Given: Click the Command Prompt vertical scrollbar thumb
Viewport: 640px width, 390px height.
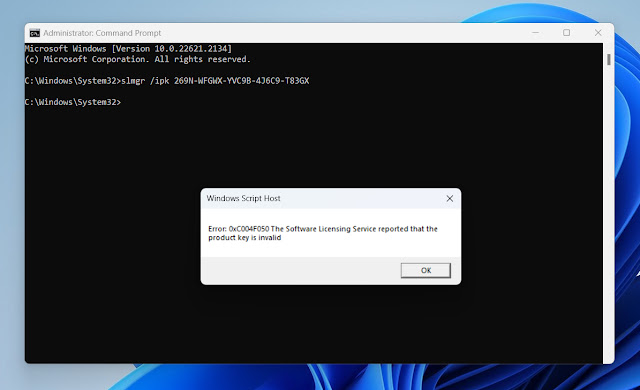Looking at the screenshot, I should click(609, 60).
